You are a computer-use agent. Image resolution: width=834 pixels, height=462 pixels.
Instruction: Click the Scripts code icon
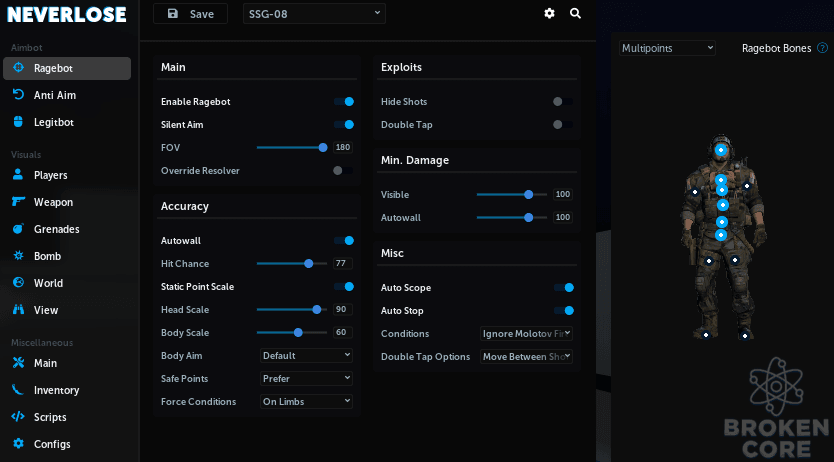click(x=18, y=416)
